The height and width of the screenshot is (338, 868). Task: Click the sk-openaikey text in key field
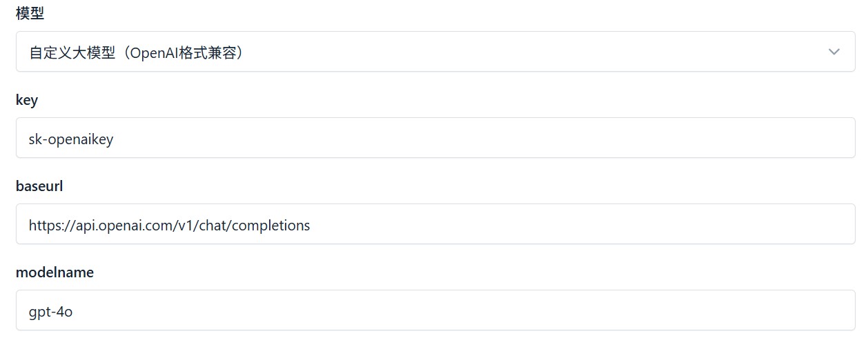[71, 139]
